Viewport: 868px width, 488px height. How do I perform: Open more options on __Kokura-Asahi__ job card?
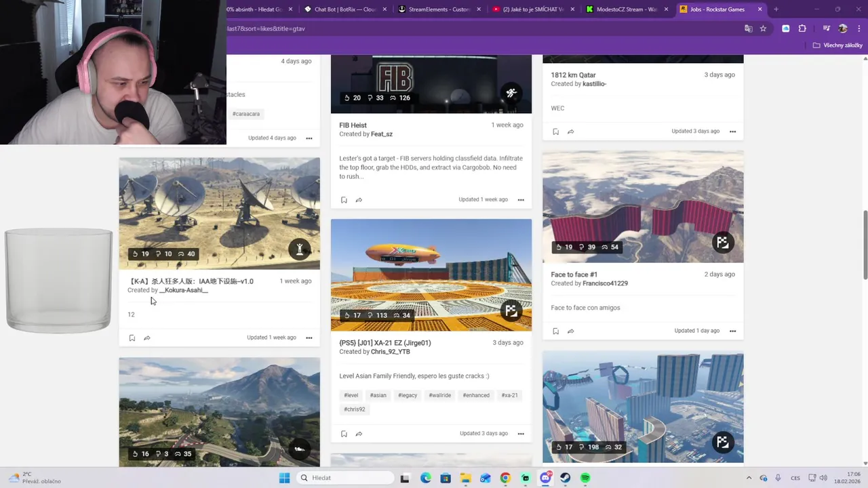(x=309, y=338)
